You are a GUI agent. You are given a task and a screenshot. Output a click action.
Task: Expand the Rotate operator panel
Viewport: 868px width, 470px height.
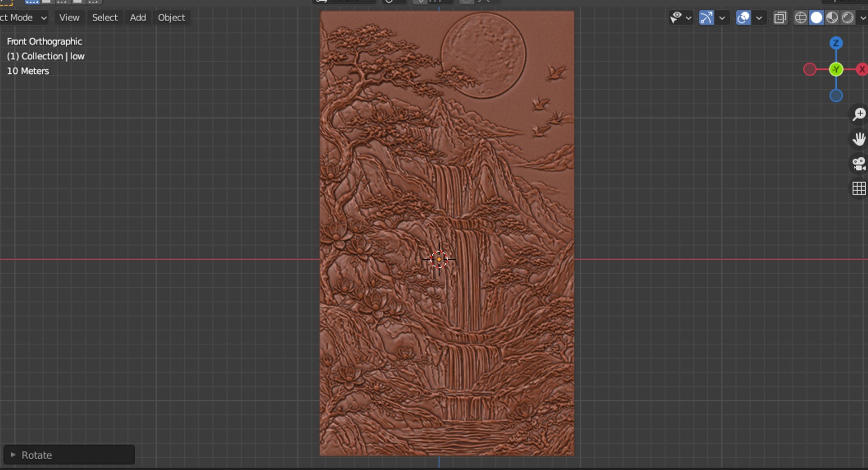pos(69,455)
